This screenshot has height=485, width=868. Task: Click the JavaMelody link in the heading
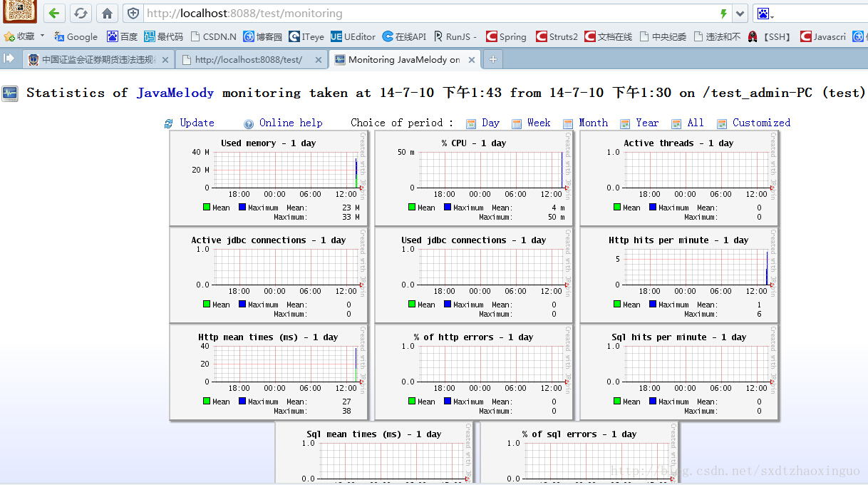click(175, 93)
